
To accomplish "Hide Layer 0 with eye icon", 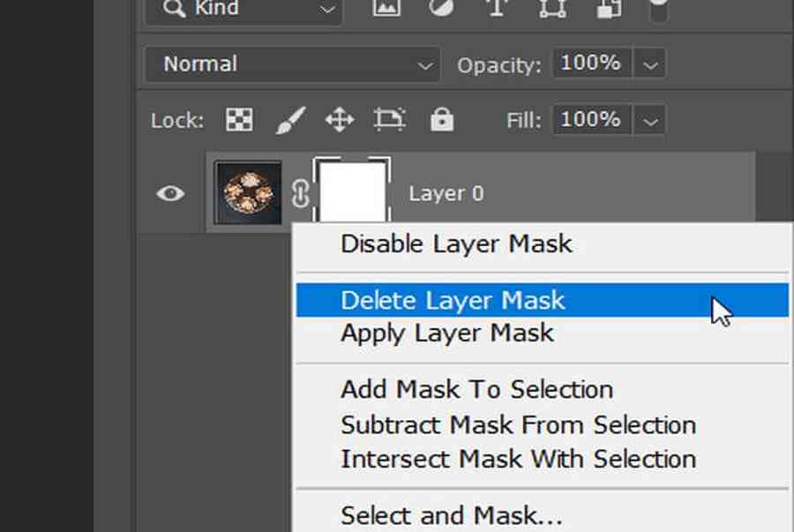I will tap(170, 193).
